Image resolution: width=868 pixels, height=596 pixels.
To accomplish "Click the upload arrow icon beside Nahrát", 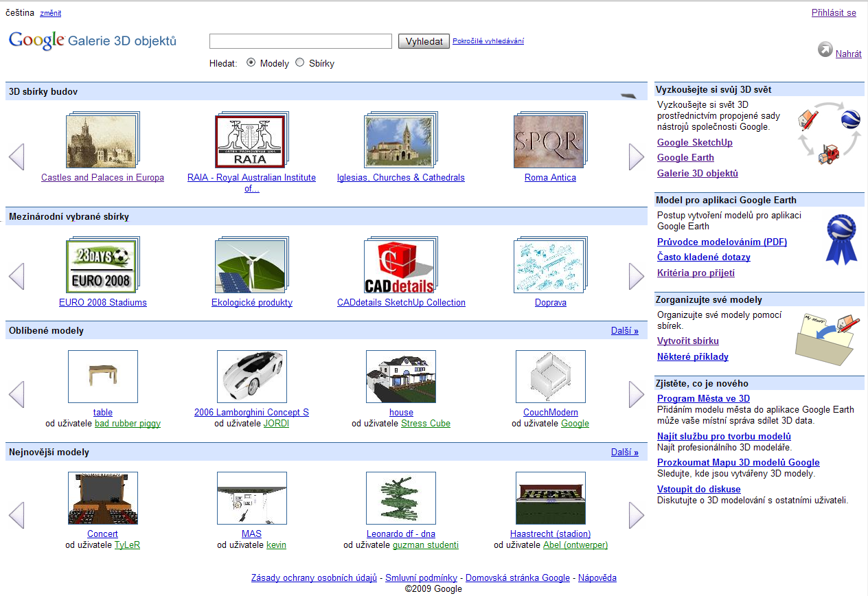I will (x=825, y=50).
